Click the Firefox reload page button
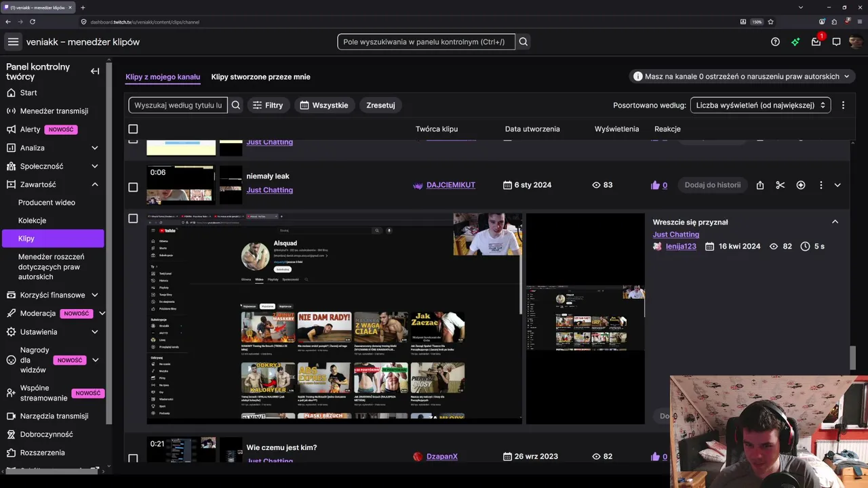Screen dimensions: 868x488 tap(33, 22)
